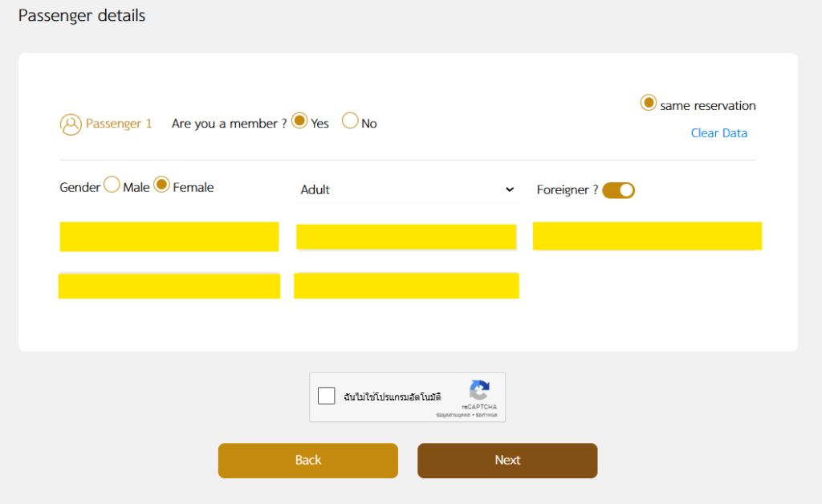822x504 pixels.
Task: Open the reCAPTCHA privacy link
Action: (452, 415)
